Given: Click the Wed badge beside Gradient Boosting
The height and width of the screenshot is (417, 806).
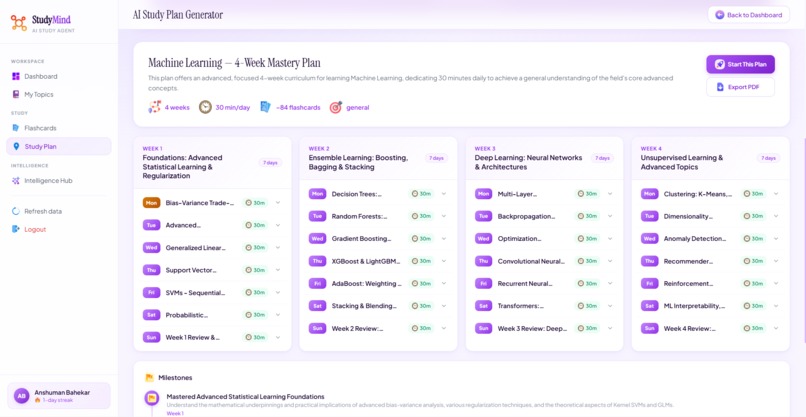Looking at the screenshot, I should click(x=317, y=239).
